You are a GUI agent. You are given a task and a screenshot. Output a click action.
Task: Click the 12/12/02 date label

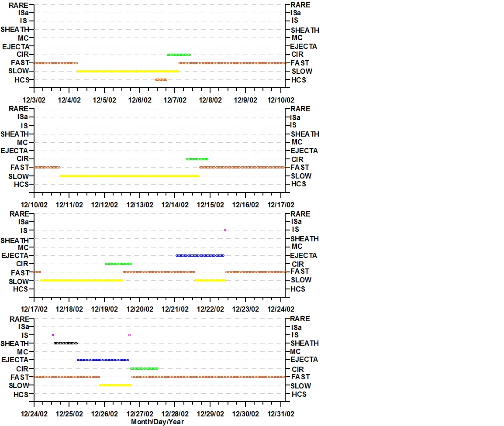coord(104,205)
